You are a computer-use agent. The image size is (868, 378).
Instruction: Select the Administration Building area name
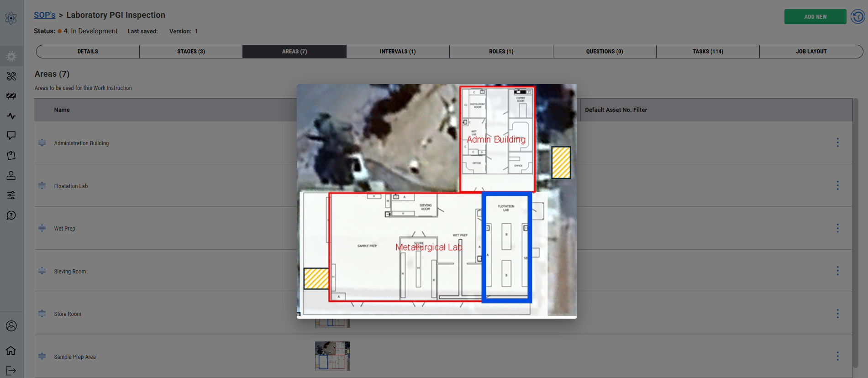pos(81,143)
